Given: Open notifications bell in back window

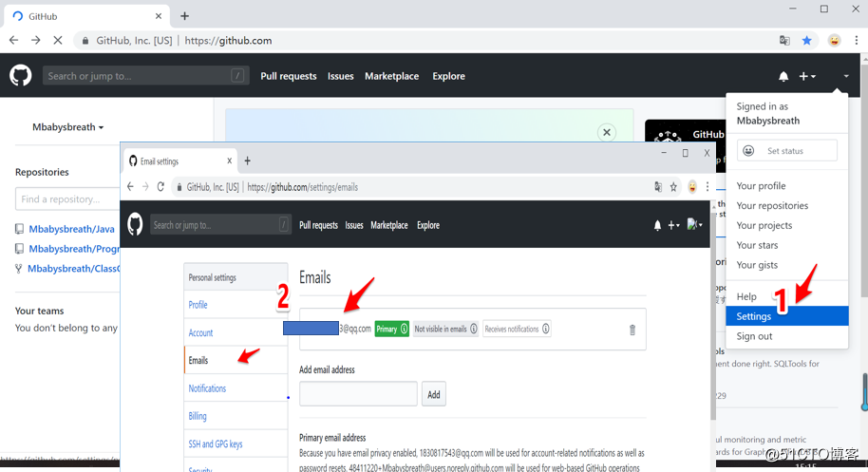Looking at the screenshot, I should [783, 76].
